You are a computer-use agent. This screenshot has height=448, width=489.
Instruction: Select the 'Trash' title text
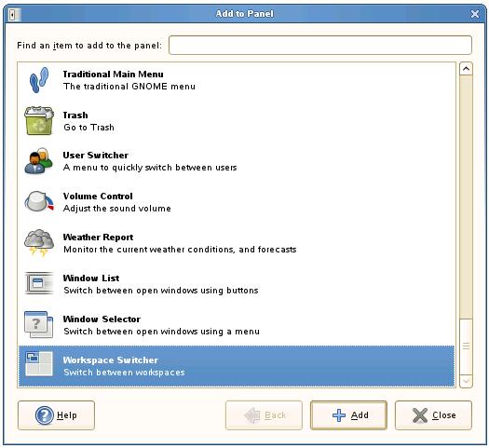(75, 115)
